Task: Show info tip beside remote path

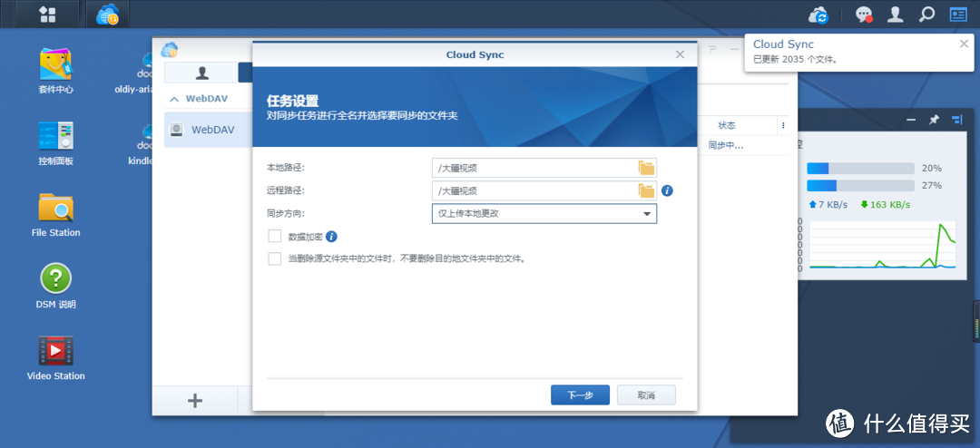Action: (667, 190)
